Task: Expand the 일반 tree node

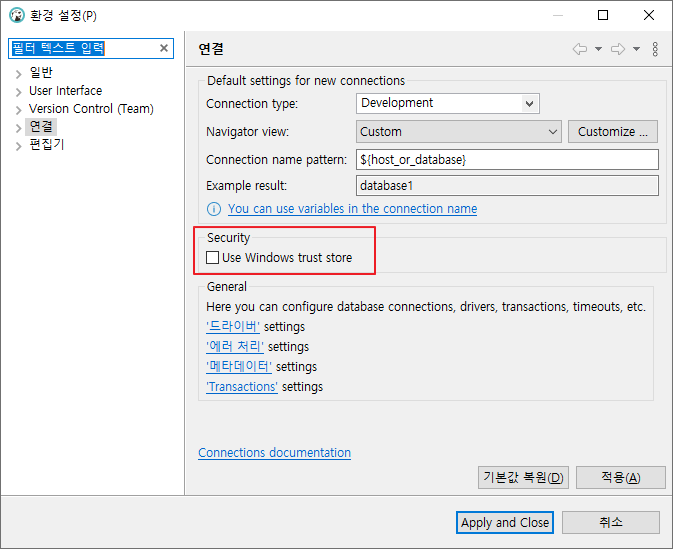Action: (18, 74)
